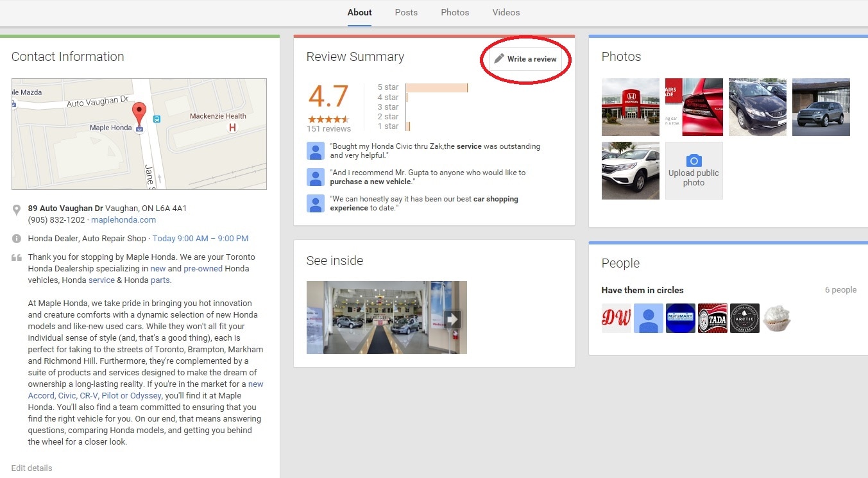
Task: Click the Mackenzie Health hospital marker
Action: 232,128
